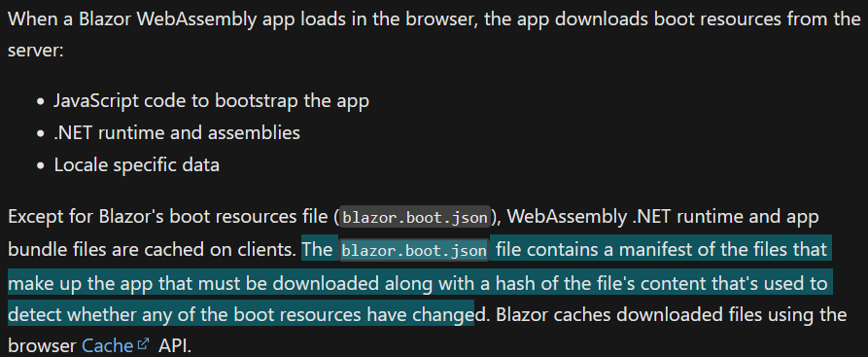This screenshot has height=357, width=868.
Task: Click the 'JavaScript code to bootstrap the app' bullet text
Action: tap(212, 101)
